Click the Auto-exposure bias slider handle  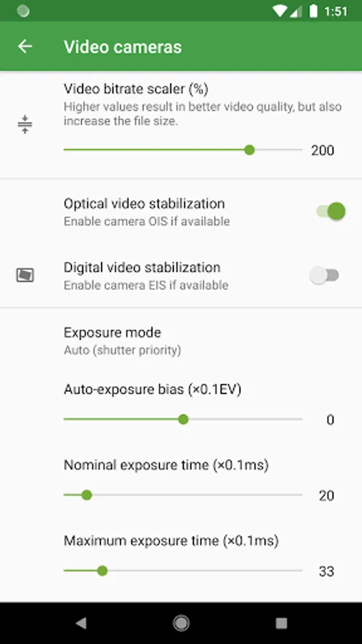[183, 419]
